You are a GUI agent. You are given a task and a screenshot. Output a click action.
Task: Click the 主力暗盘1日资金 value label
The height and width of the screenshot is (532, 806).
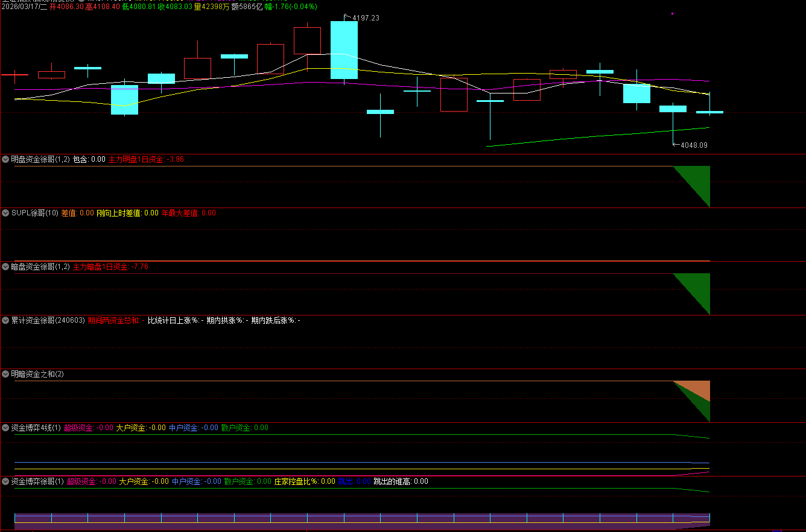click(110, 267)
